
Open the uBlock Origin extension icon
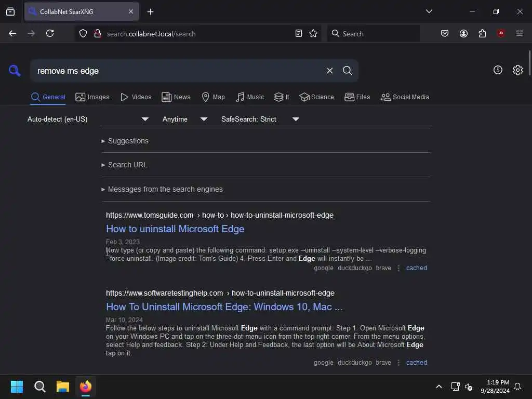(x=500, y=33)
